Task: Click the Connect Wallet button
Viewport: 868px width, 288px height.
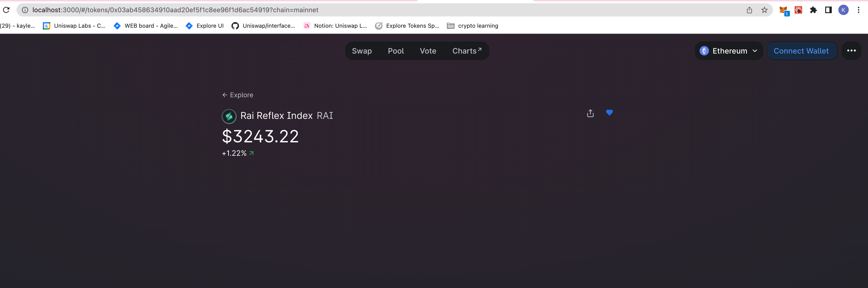Action: (x=801, y=51)
